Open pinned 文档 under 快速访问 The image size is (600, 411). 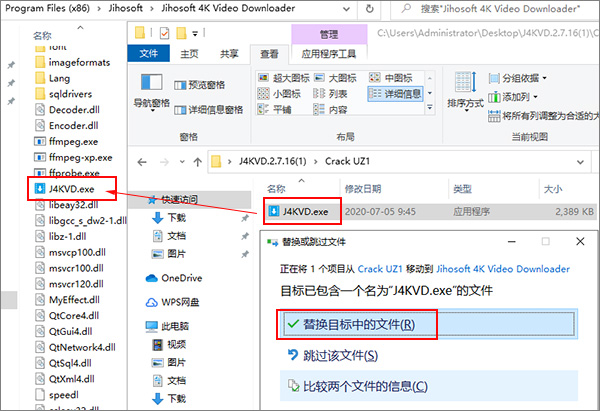coord(169,236)
